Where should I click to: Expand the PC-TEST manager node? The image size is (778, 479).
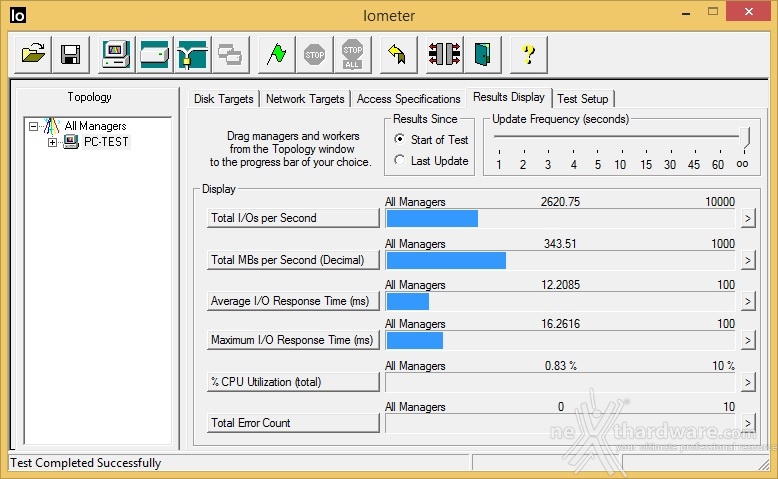click(x=52, y=142)
